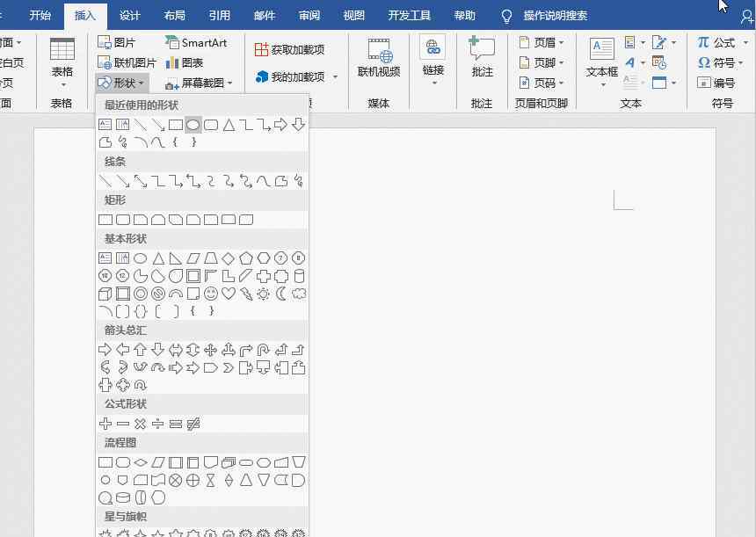The height and width of the screenshot is (537, 756).
Task: Open the 审阅 Review tab
Action: pyautogui.click(x=309, y=16)
